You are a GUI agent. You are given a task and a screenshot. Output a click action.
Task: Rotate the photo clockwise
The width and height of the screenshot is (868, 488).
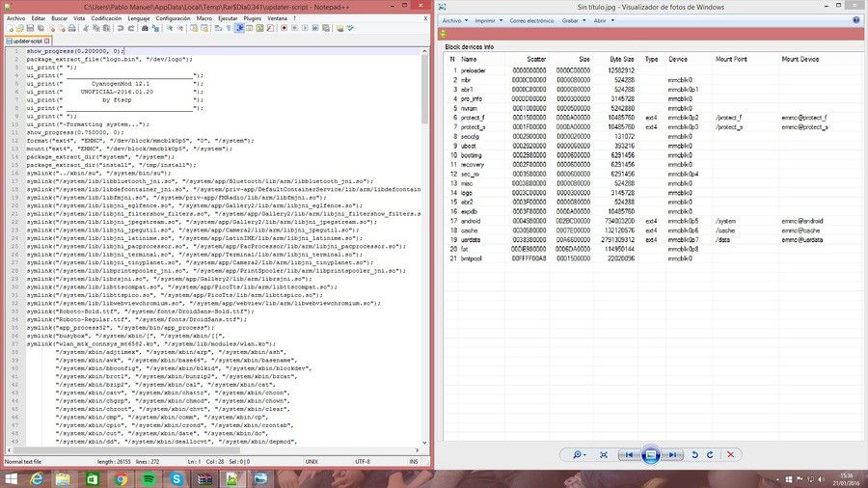710,455
